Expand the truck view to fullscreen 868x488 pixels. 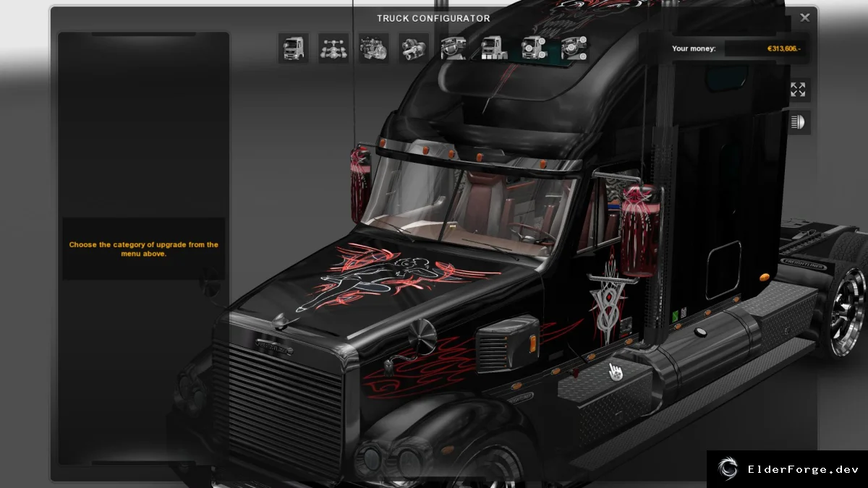tap(798, 90)
